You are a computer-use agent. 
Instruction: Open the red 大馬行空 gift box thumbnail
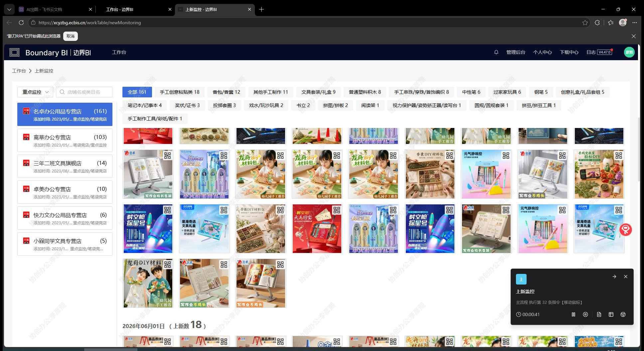[317, 229]
